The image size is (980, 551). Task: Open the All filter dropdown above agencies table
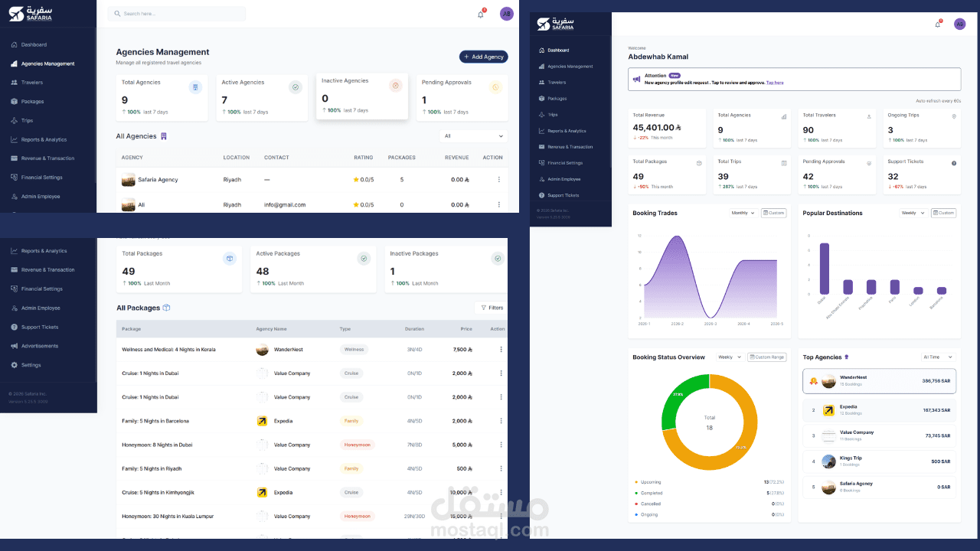coord(474,136)
